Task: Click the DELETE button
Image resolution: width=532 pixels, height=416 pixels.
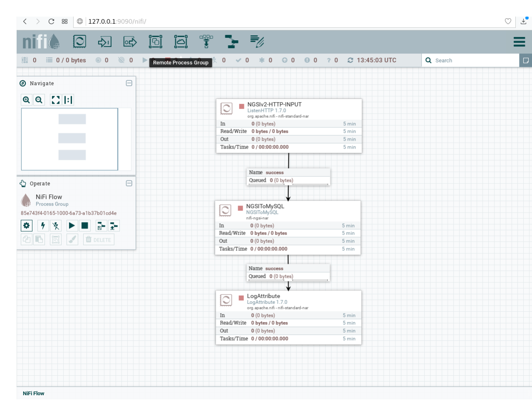Action: [99, 240]
